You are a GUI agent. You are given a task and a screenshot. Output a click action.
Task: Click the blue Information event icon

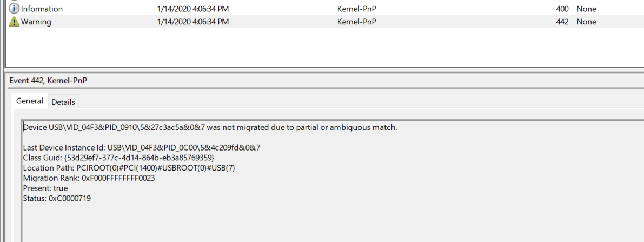pyautogui.click(x=15, y=9)
